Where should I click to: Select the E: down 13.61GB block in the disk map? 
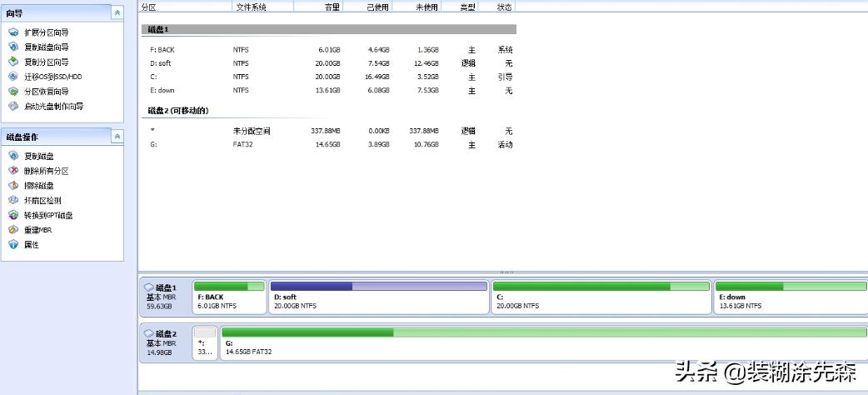click(x=791, y=297)
